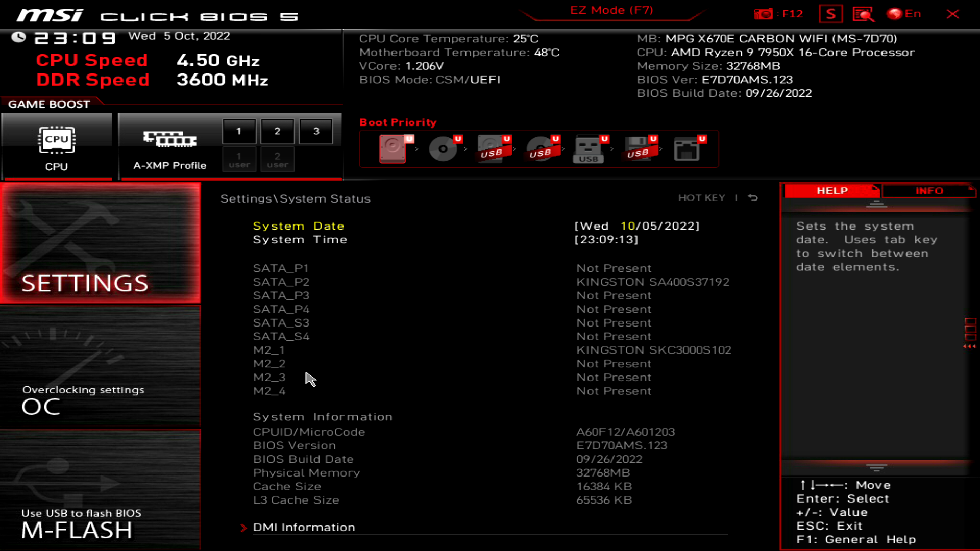
Task: Select the hard disk boot priority icon
Action: 393,148
